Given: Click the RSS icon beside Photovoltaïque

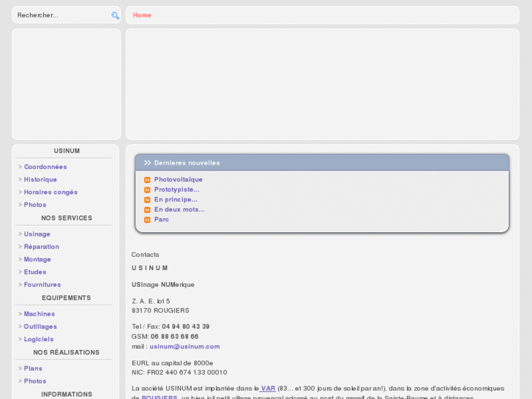Looking at the screenshot, I should [147, 180].
